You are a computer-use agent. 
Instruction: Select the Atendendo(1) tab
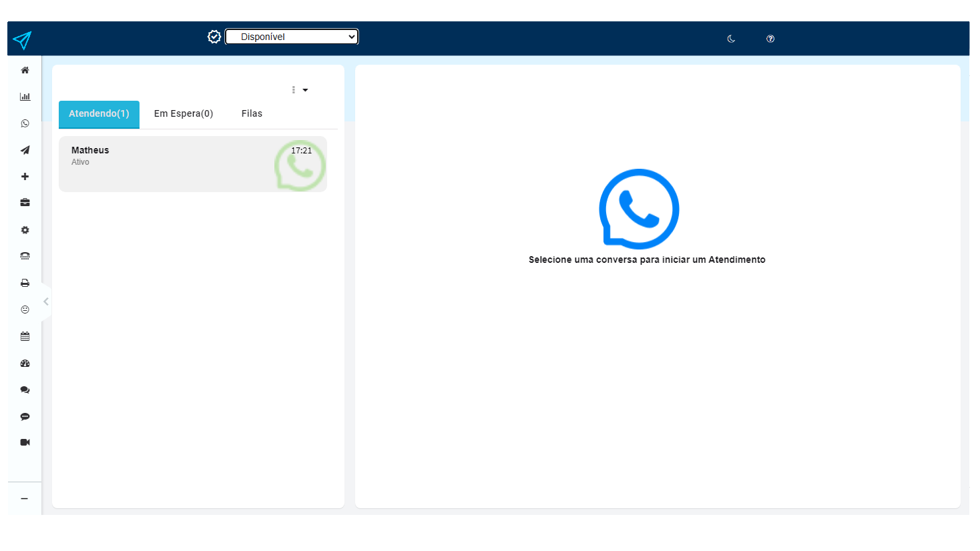99,114
